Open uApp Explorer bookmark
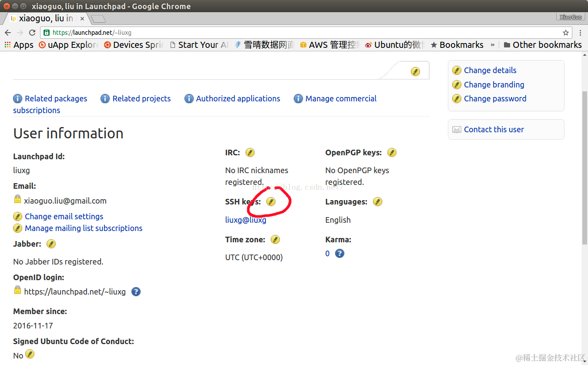This screenshot has height=365, width=588. (x=69, y=45)
